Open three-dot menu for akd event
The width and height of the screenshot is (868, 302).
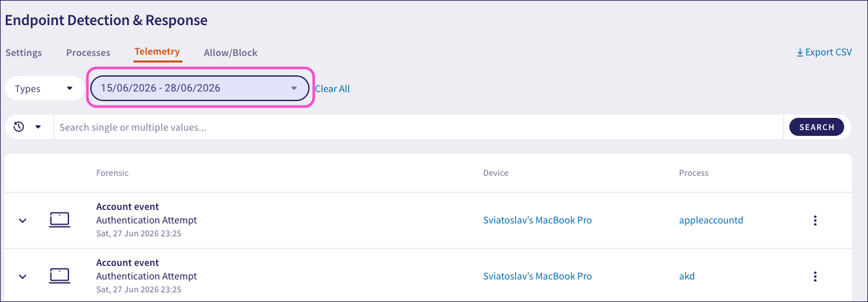coord(815,276)
